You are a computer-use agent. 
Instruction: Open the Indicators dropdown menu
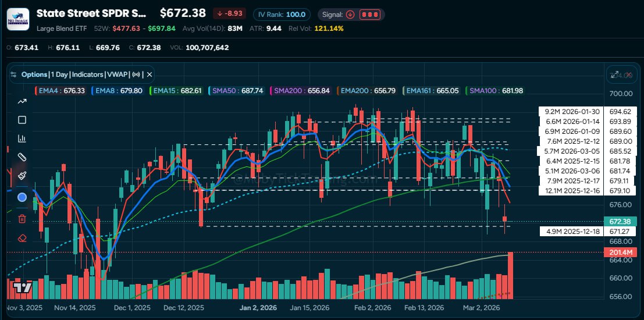(87, 74)
